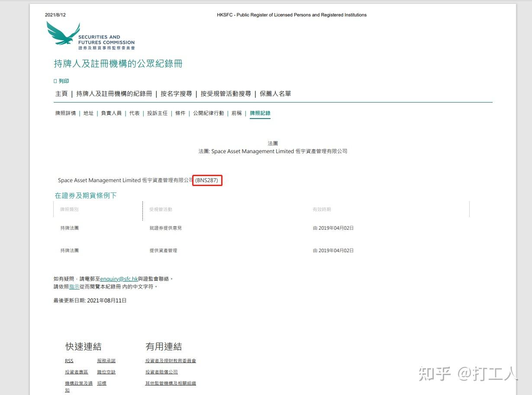Switch to the 前稱 tab
This screenshot has width=532, height=395.
pyautogui.click(x=236, y=113)
